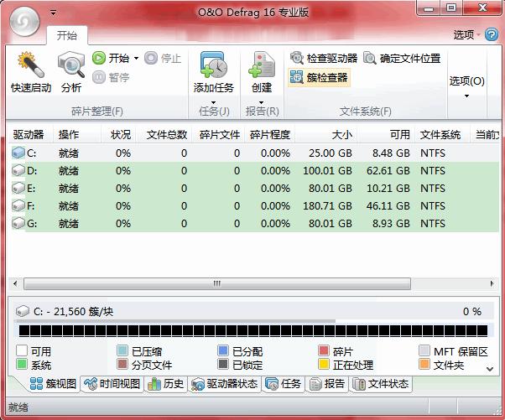Sort by the 碎片程度 column header
This screenshot has height=420, width=505.
pyautogui.click(x=270, y=134)
